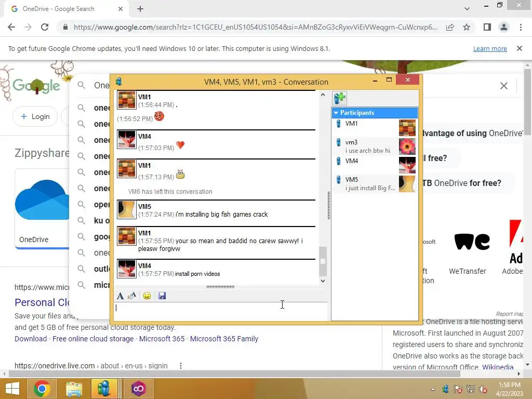Open the smiley emoticon picker

[x=147, y=296]
